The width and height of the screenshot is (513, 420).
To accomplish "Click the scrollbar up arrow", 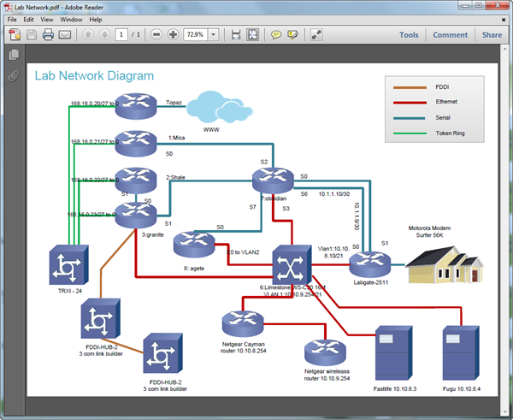I will 504,49.
